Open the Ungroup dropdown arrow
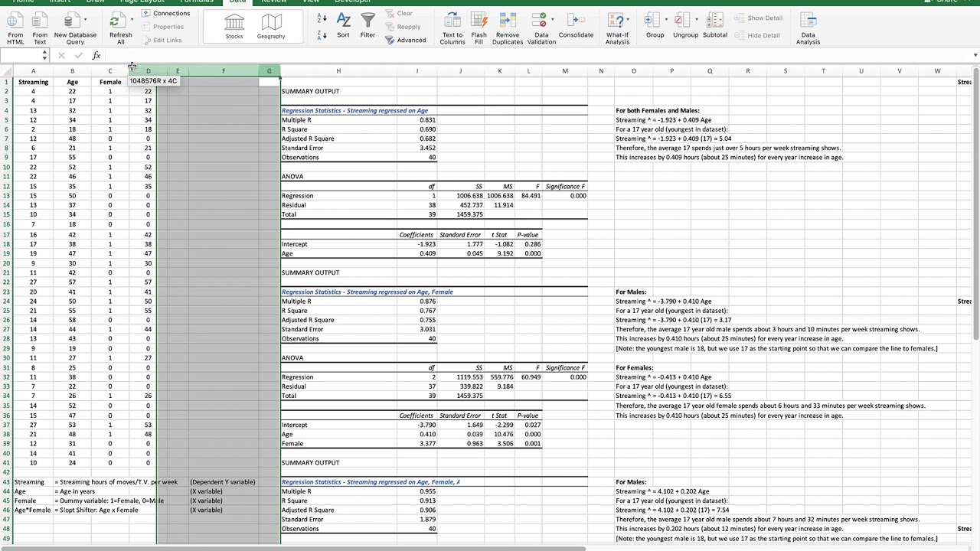980x551 pixels. (x=697, y=20)
